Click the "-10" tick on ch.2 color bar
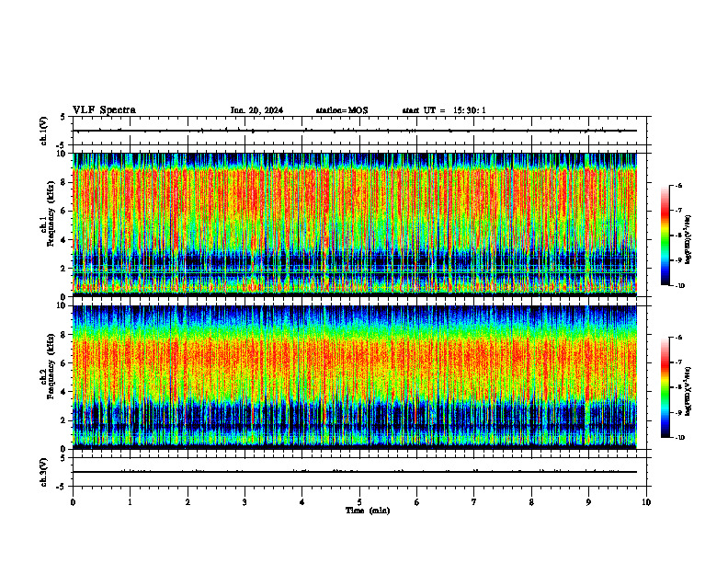This screenshot has width=728, height=563. [680, 438]
